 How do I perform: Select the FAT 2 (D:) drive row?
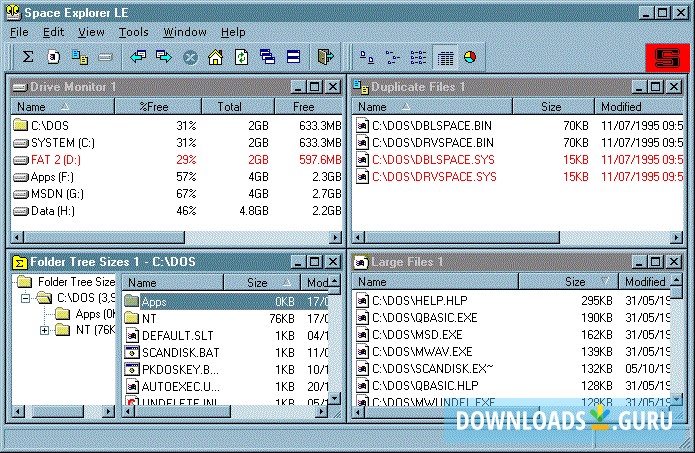click(176, 160)
